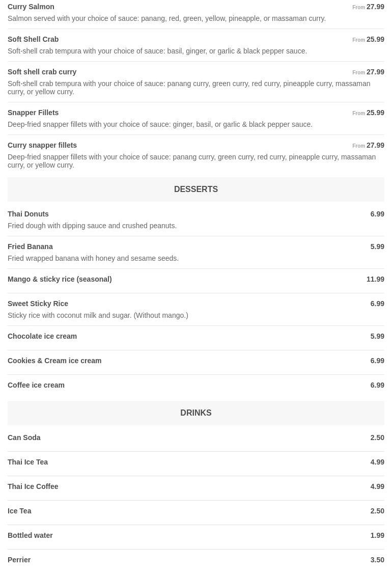Select the Fried Banana dessert
The width and height of the screenshot is (392, 573).
(31, 247)
